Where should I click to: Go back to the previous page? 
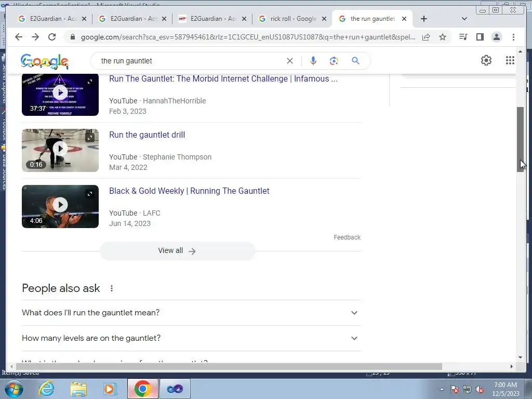19,37
